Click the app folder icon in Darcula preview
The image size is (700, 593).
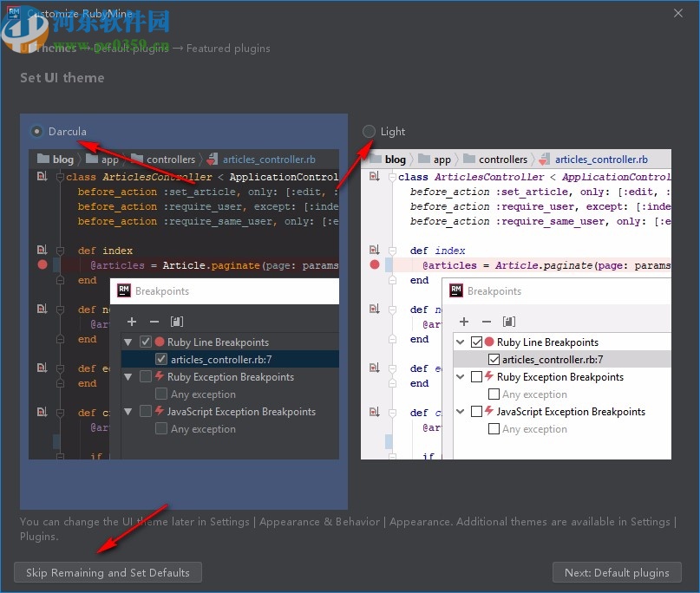(x=92, y=159)
